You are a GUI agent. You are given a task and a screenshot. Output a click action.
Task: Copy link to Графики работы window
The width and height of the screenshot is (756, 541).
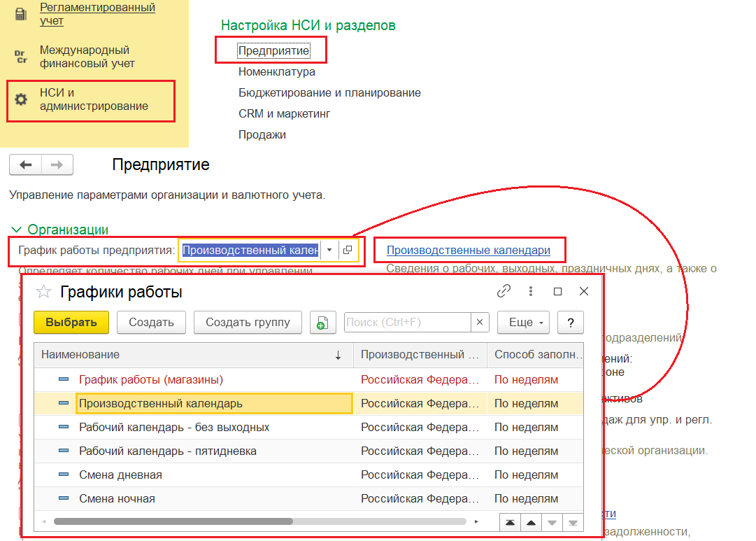504,291
